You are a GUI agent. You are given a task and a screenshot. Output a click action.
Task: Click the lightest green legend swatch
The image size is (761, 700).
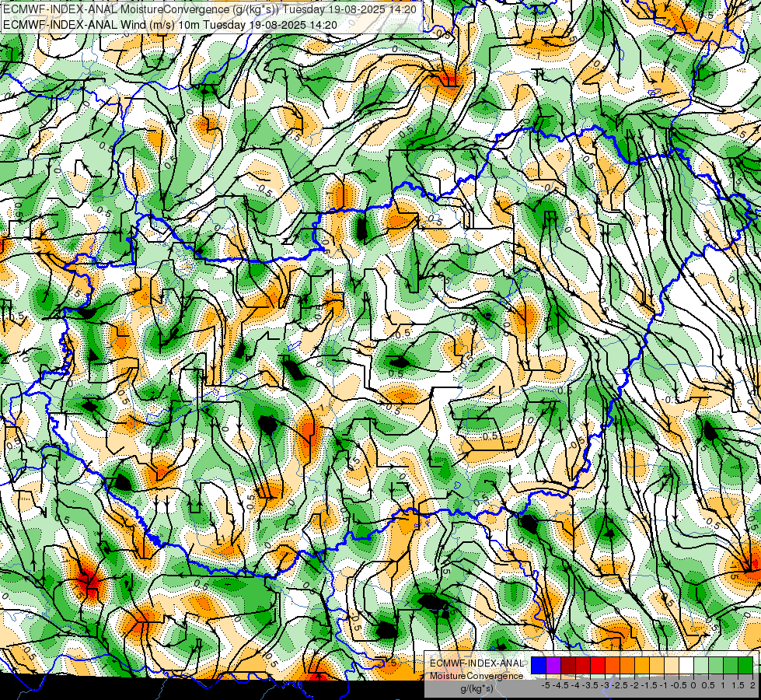coord(701,665)
